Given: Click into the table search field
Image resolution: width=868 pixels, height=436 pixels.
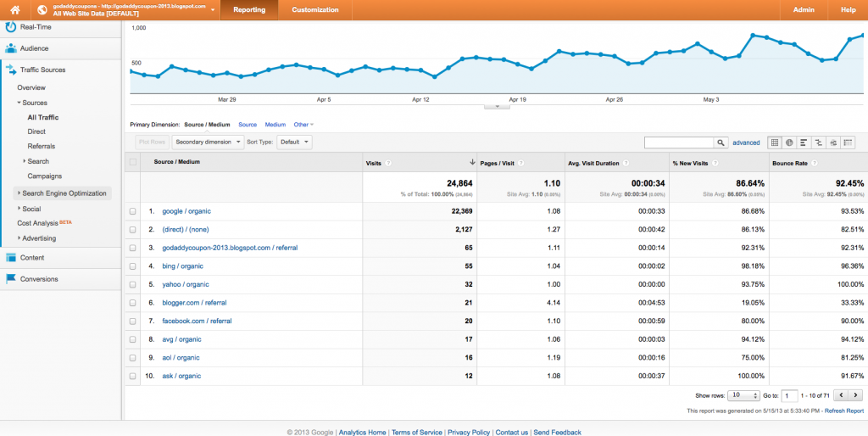Looking at the screenshot, I should [x=679, y=143].
